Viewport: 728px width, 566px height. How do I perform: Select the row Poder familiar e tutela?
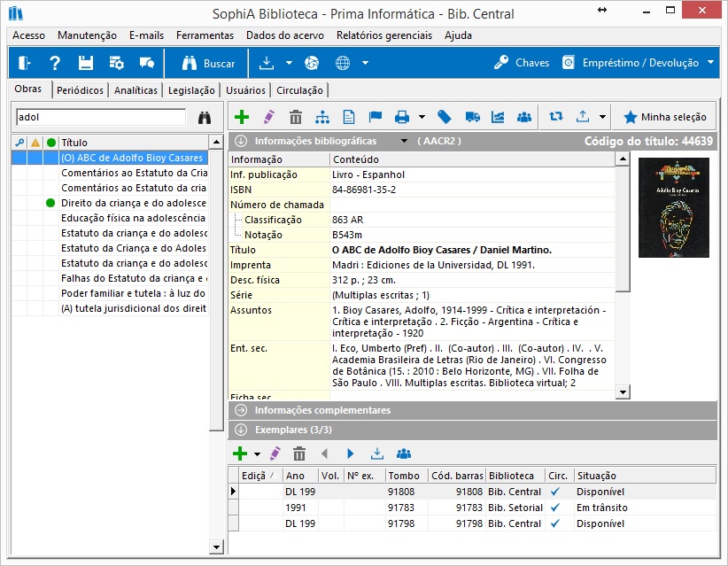(x=110, y=293)
